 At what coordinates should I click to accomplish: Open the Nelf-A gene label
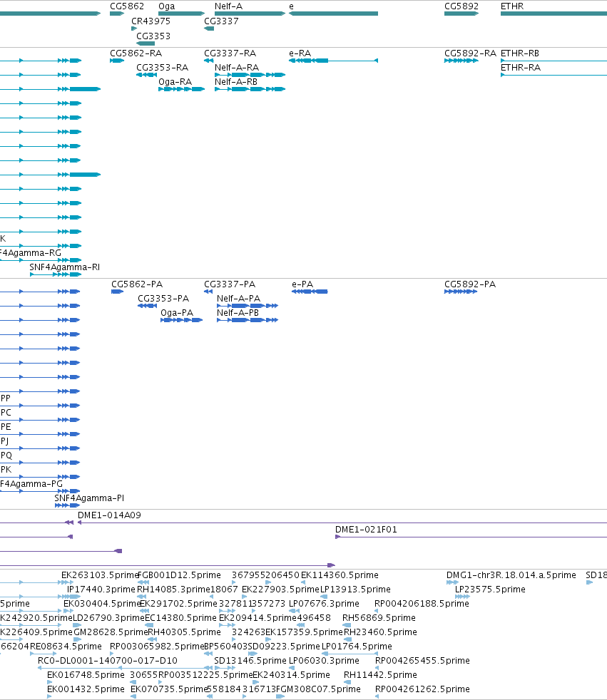click(228, 6)
